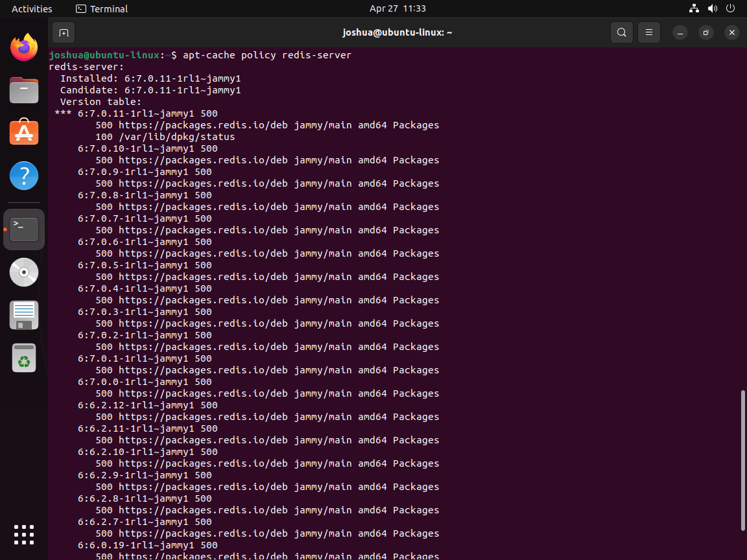
Task: Open the power menu icon
Action: pyautogui.click(x=730, y=8)
